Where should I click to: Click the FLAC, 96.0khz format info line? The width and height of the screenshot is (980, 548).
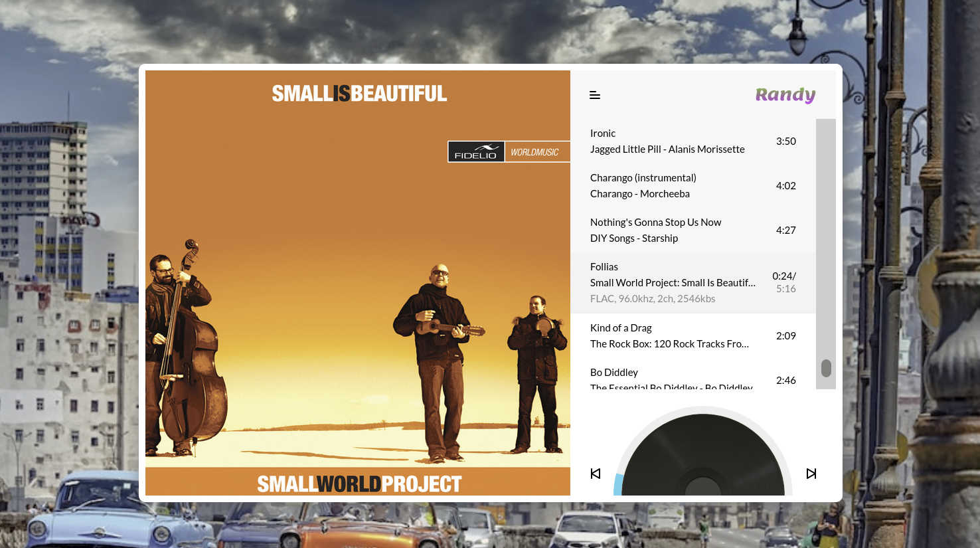[x=653, y=299]
